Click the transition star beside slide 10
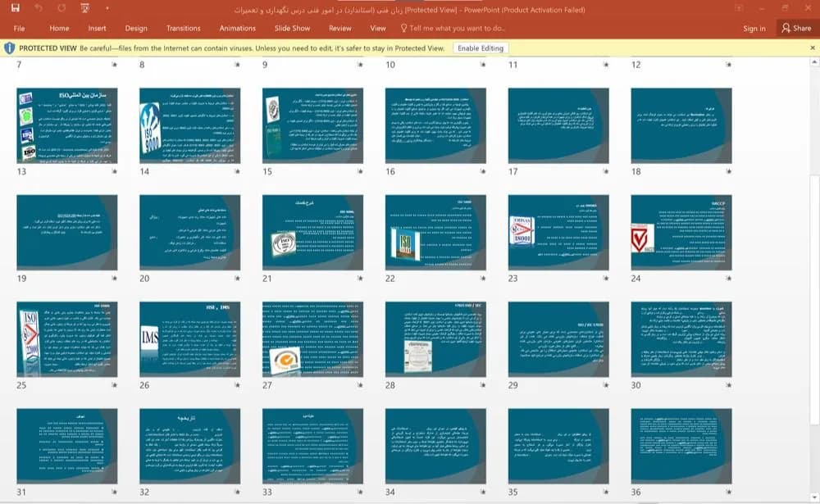The width and height of the screenshot is (820, 504). click(x=483, y=64)
